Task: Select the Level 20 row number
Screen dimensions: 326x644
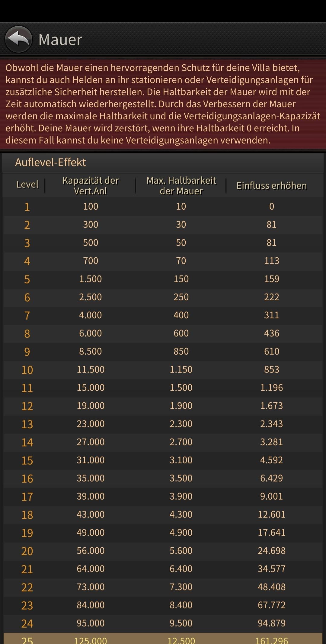Action: [x=27, y=551]
